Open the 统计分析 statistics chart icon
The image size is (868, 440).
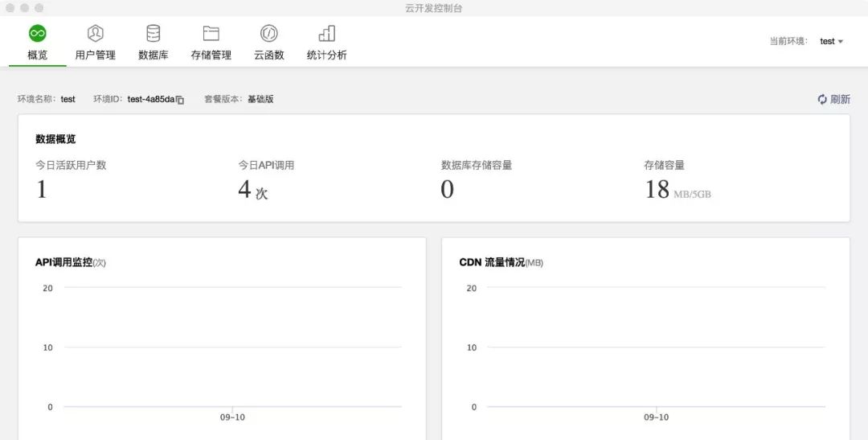pos(326,33)
